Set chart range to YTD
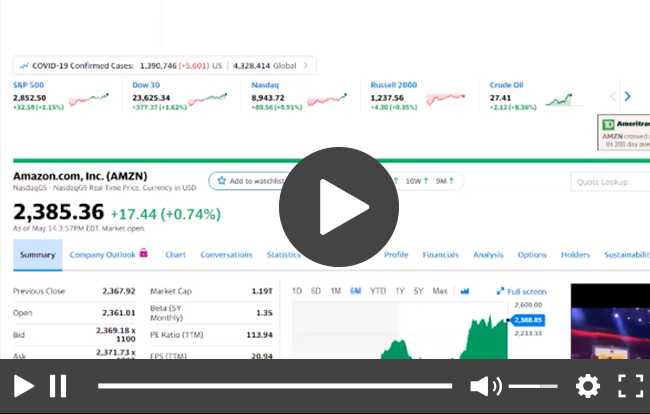This screenshot has width=650, height=414. (378, 291)
